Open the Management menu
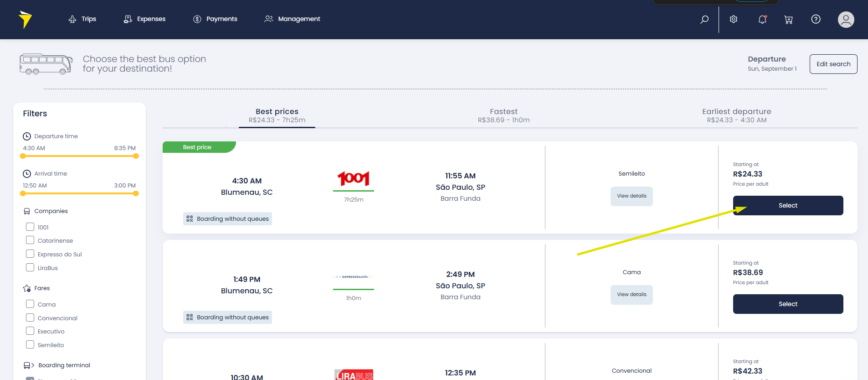The height and width of the screenshot is (380, 868). [x=293, y=19]
